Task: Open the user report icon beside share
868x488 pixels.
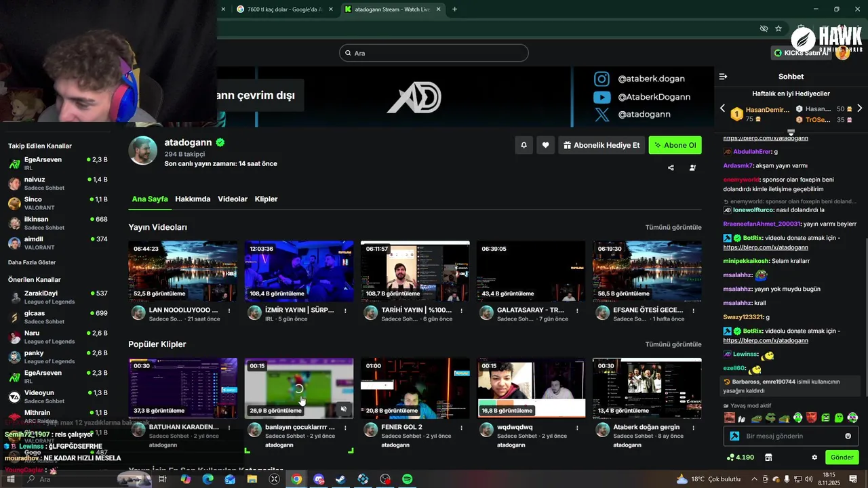Action: tap(692, 167)
